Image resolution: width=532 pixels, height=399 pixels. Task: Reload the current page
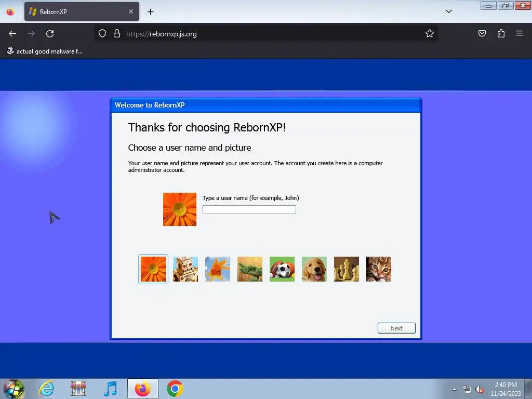50,34
